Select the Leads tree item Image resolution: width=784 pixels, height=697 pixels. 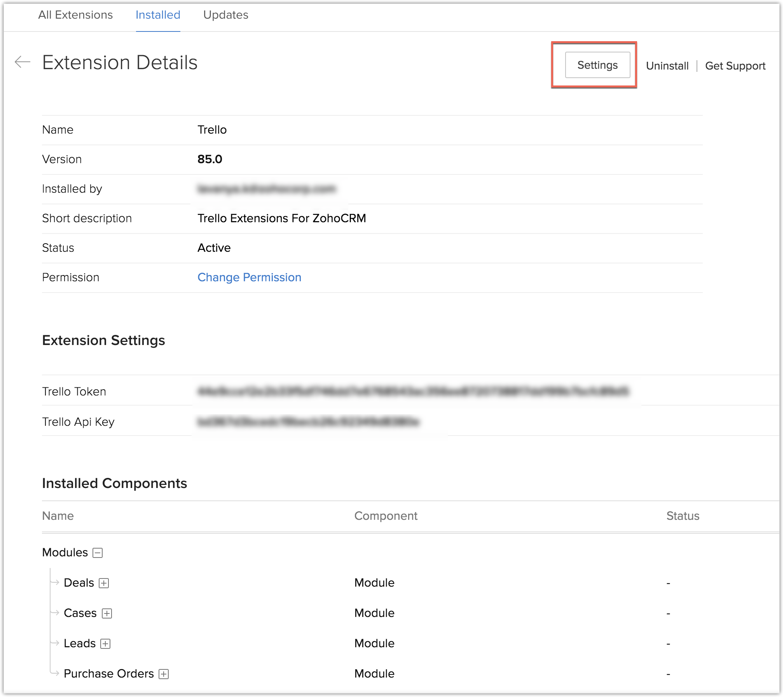pyautogui.click(x=80, y=643)
